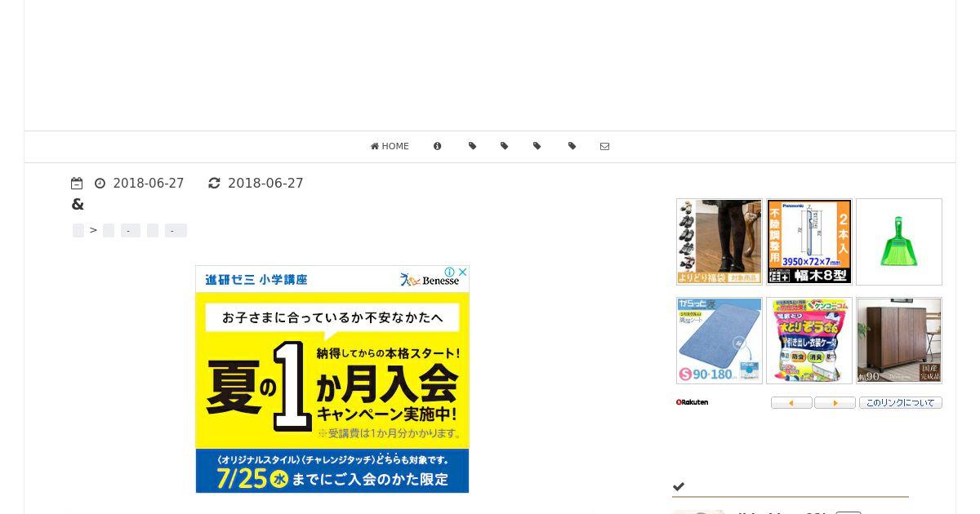Image resolution: width=980 pixels, height=514 pixels.
Task: Open the brown wooden cabinet product thumbnail
Action: coord(899,340)
